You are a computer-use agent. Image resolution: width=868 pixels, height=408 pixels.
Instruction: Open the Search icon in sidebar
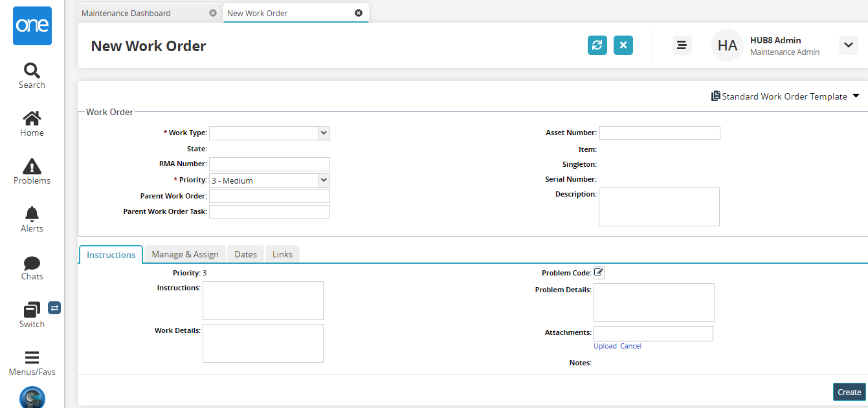(x=32, y=70)
